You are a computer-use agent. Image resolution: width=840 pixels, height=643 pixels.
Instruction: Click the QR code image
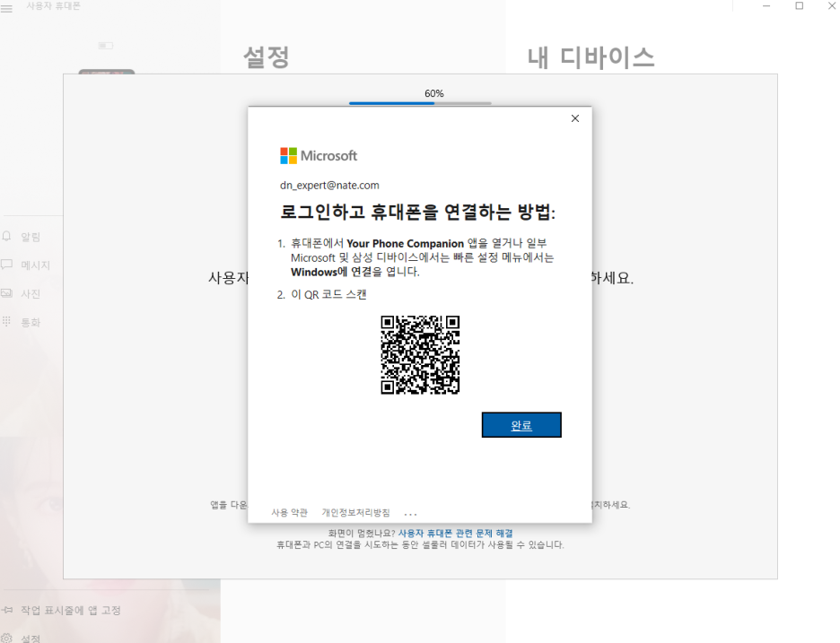(x=420, y=355)
